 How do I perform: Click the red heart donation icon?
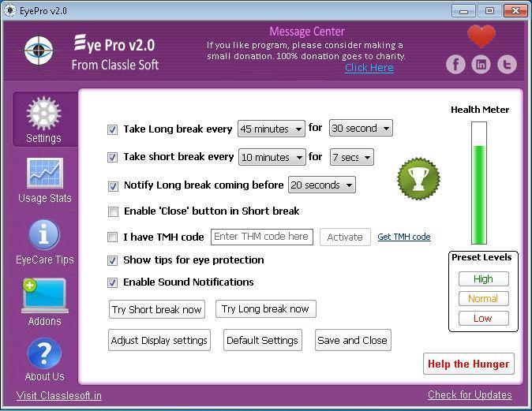coord(481,36)
